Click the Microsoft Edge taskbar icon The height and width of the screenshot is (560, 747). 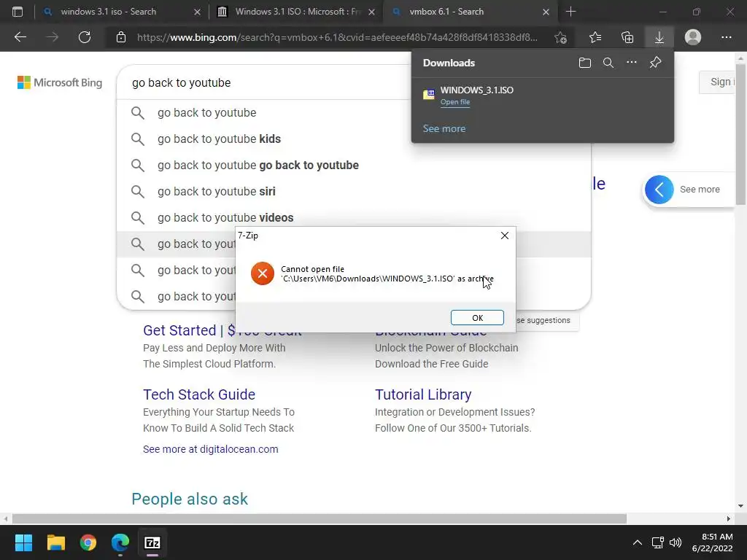(x=120, y=542)
